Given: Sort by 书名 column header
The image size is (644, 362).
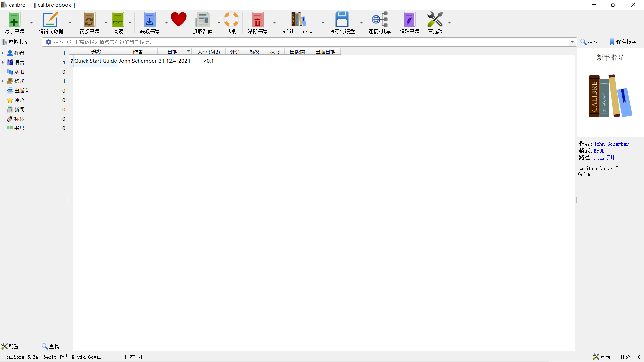Looking at the screenshot, I should [x=96, y=52].
